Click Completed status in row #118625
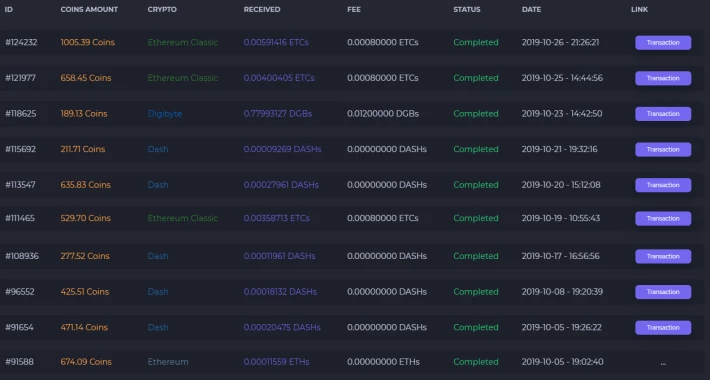Viewport: 710px width, 380px height. coord(476,114)
